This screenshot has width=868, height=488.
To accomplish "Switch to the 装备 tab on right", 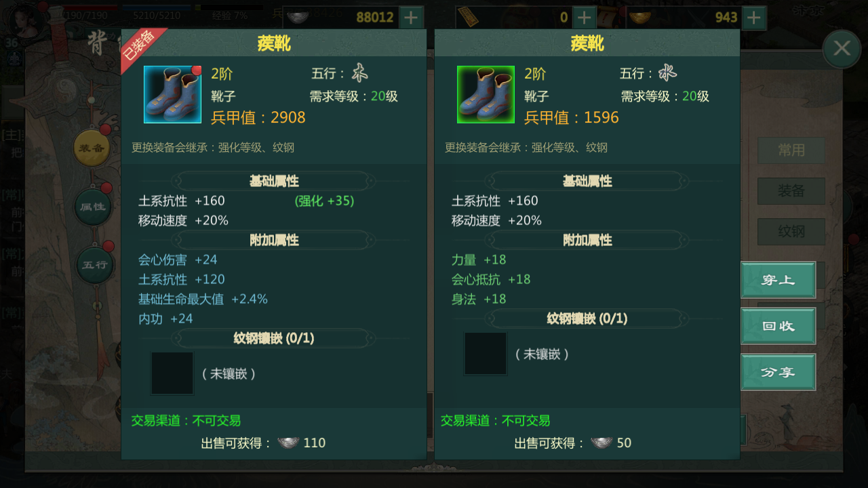I will pos(791,191).
